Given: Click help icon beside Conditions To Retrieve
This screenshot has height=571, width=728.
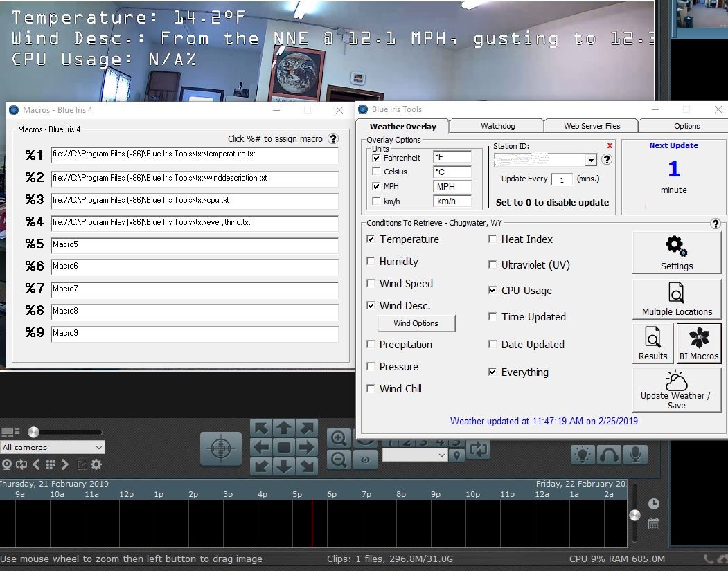Looking at the screenshot, I should click(716, 224).
